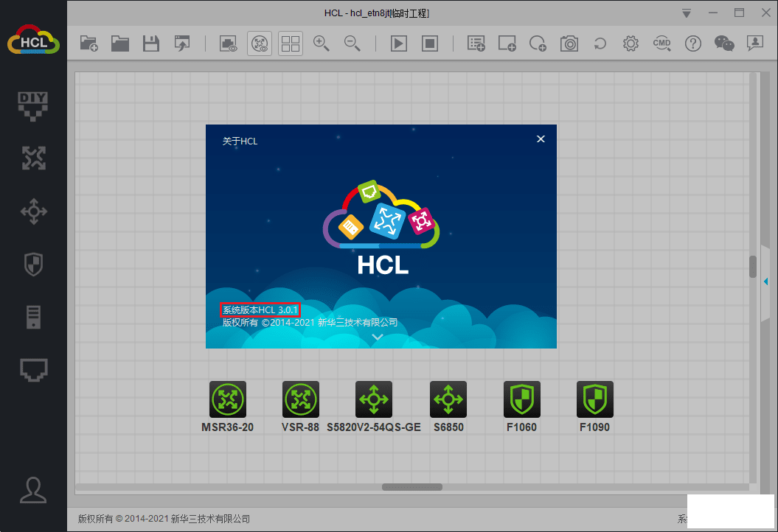Open the CMD command-line search icon

[662, 43]
